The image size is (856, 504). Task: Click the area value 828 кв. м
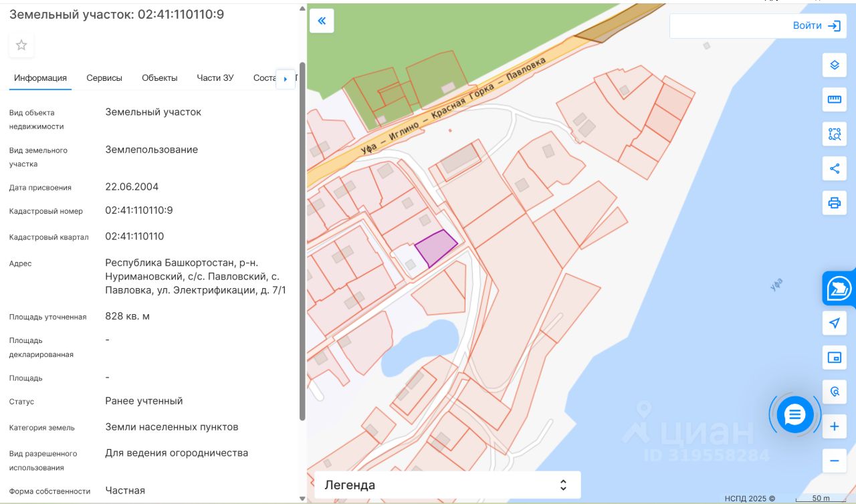(127, 316)
